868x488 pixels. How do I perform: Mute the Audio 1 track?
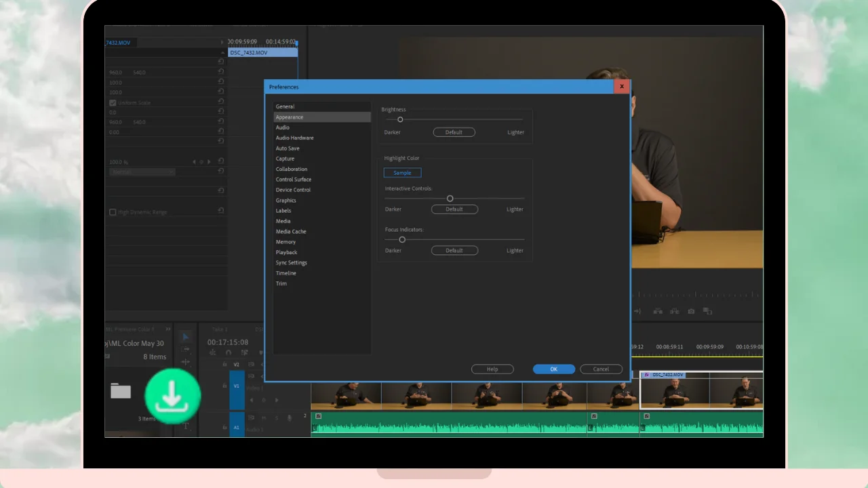(264, 418)
